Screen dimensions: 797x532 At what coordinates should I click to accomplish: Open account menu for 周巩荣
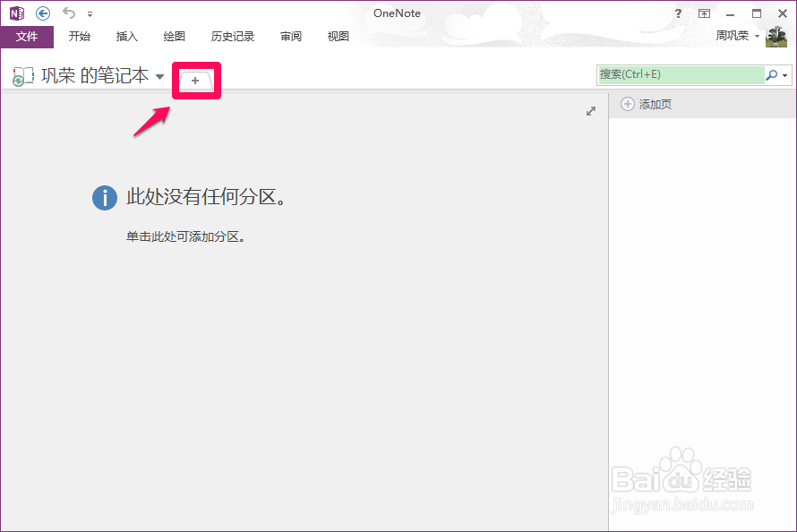point(738,36)
